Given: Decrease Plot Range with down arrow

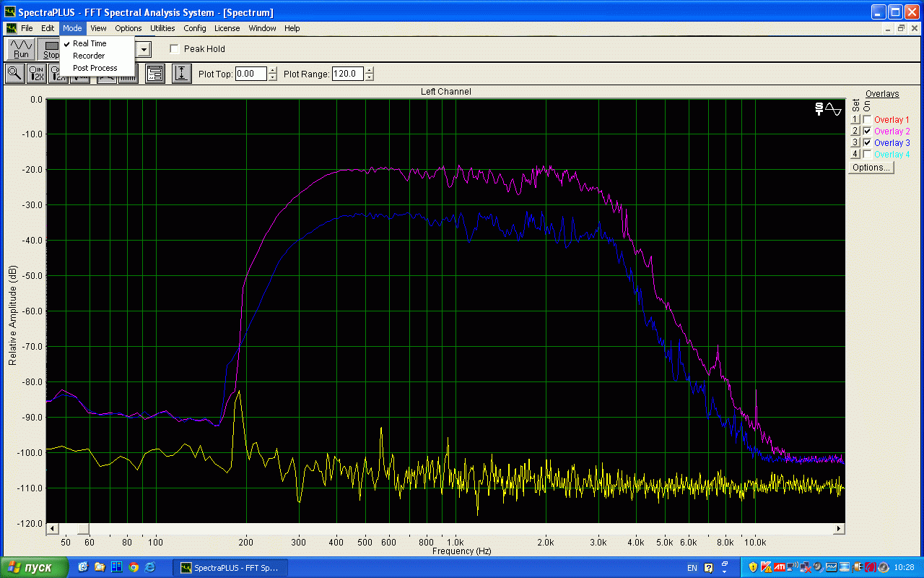Looking at the screenshot, I should [x=370, y=77].
